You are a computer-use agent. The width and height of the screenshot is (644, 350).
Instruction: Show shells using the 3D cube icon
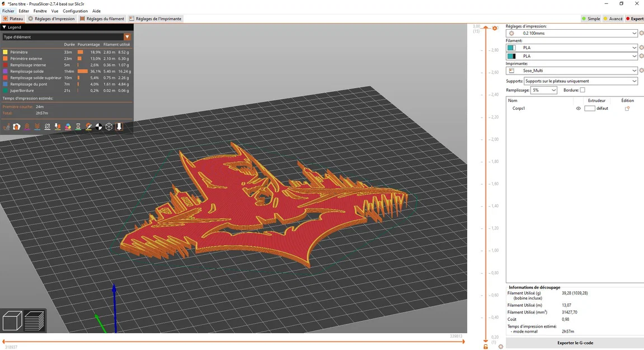(x=109, y=127)
